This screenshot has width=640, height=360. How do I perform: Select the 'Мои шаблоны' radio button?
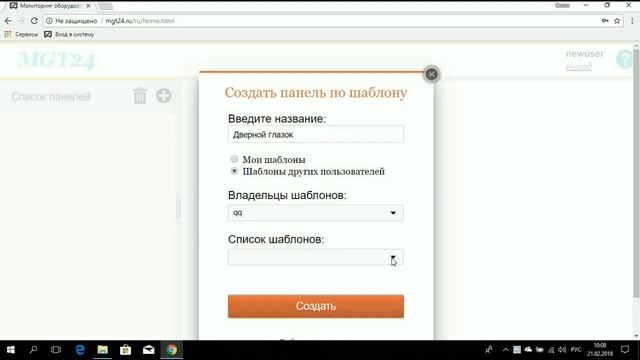click(x=234, y=159)
